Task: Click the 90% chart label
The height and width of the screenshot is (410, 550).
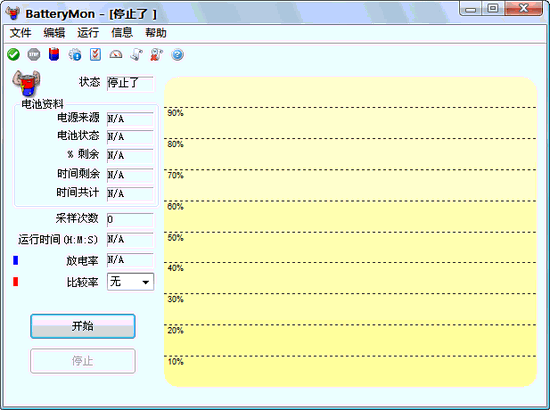Action: coord(175,113)
